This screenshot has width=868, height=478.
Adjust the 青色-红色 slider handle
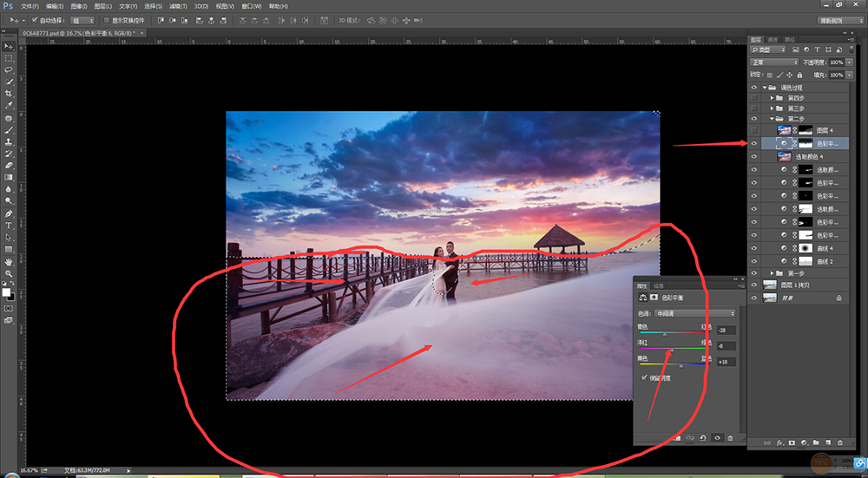coord(665,334)
